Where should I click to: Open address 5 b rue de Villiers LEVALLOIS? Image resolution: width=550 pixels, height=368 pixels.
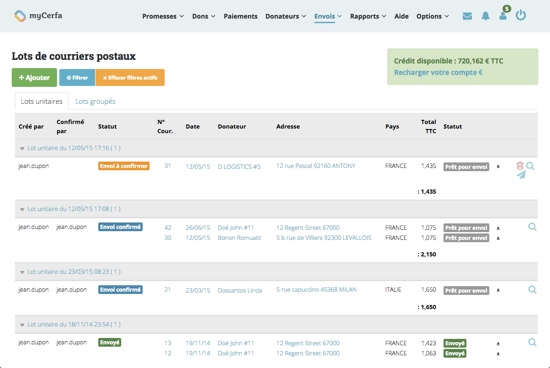point(323,238)
